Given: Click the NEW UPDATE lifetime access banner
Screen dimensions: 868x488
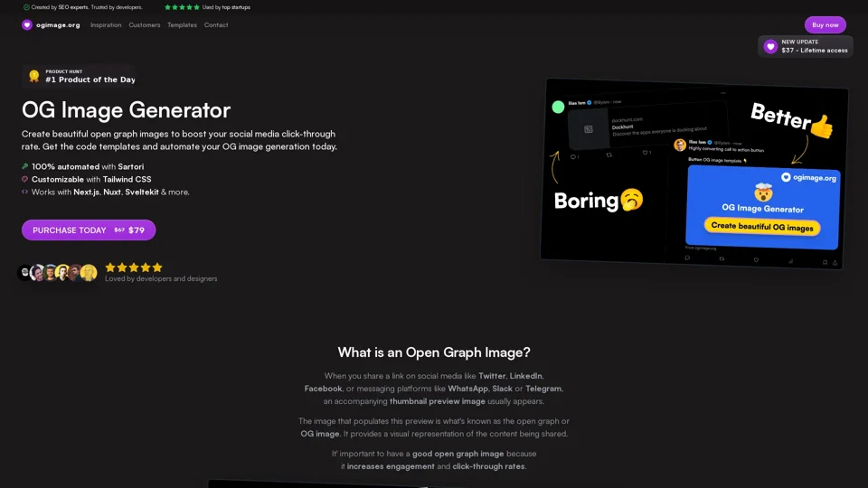Looking at the screenshot, I should [x=806, y=46].
